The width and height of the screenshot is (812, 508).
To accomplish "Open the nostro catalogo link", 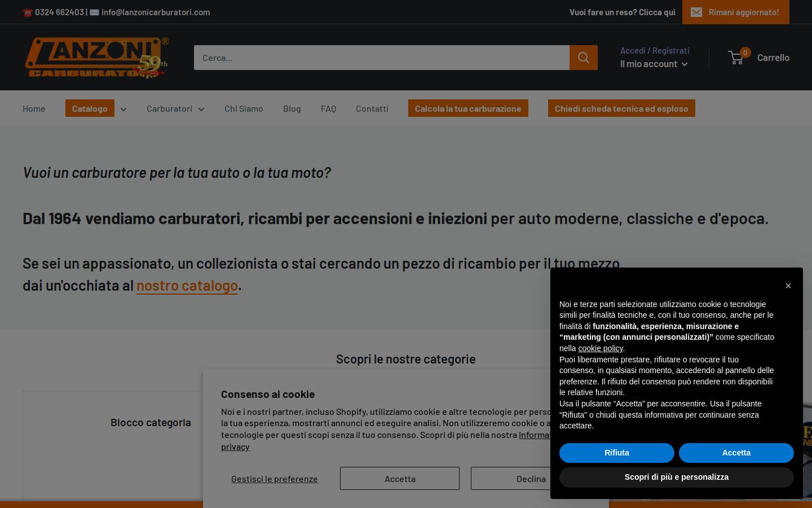I will [187, 286].
